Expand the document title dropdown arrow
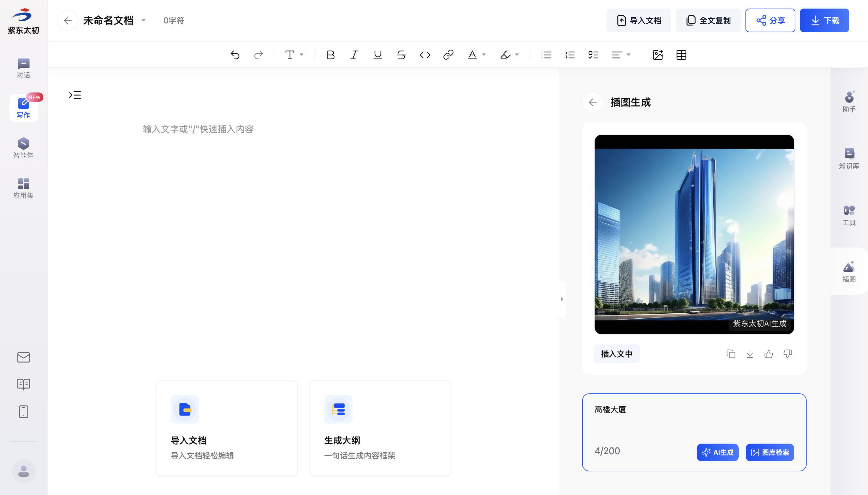Screen dimensions: 868x495 tap(143, 20)
